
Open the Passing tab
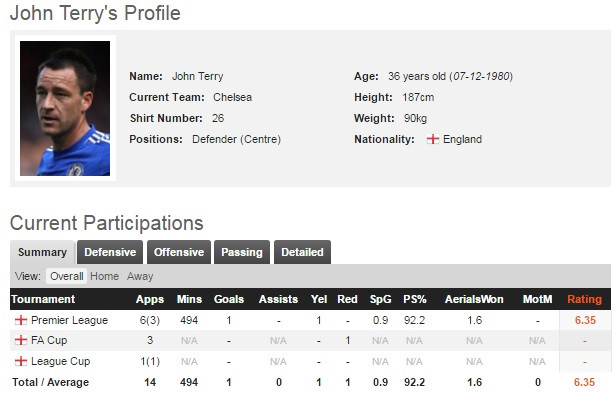click(x=242, y=252)
